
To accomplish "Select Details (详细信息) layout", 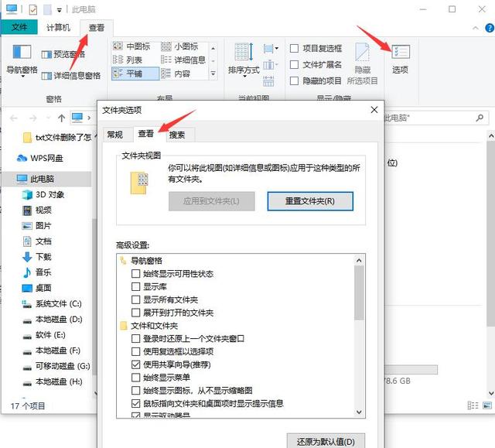I will pyautogui.click(x=183, y=60).
